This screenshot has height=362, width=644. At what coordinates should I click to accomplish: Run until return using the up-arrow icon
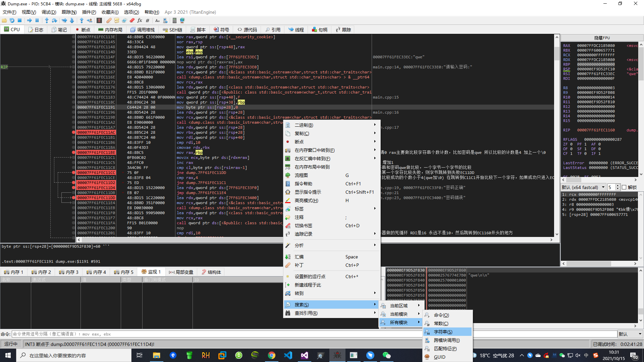tap(82, 20)
